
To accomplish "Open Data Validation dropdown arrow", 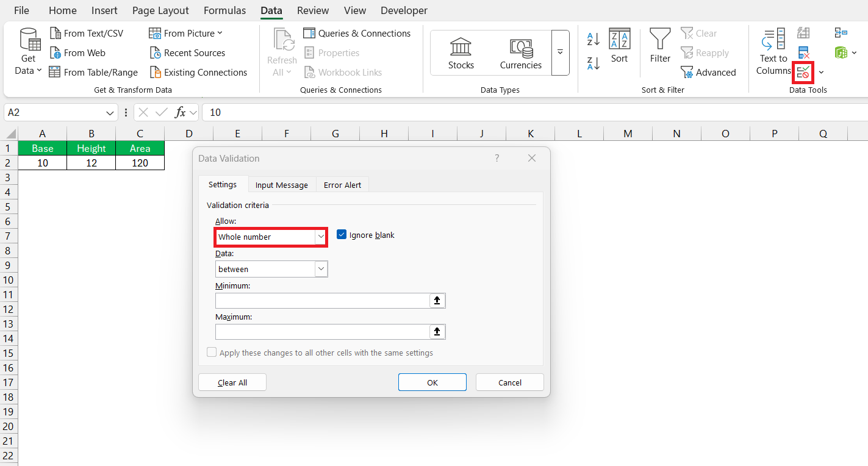I will tap(821, 73).
